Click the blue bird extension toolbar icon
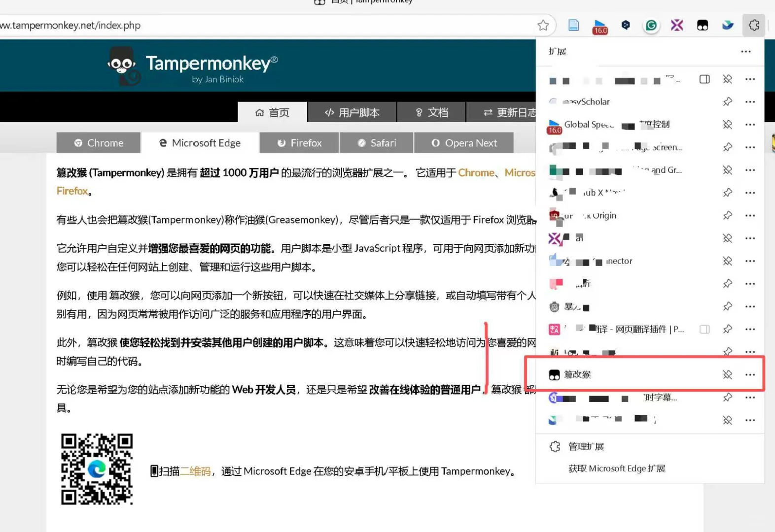The width and height of the screenshot is (775, 532). pyautogui.click(x=728, y=25)
